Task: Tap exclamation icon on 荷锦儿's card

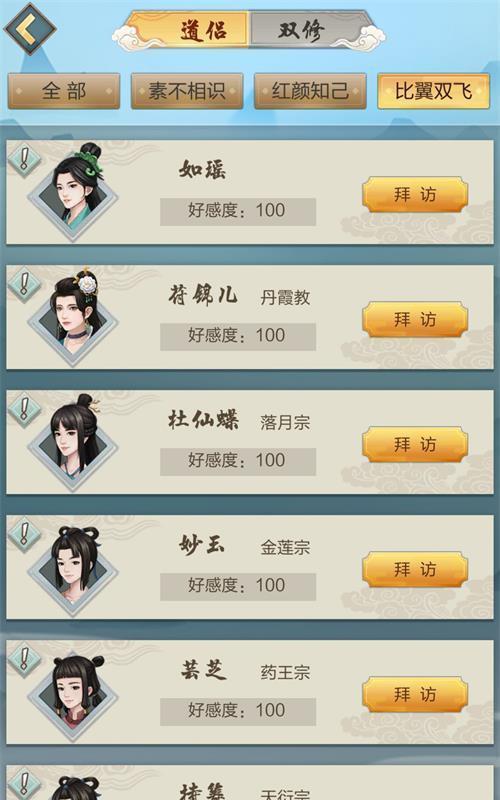Action: (x=24, y=284)
